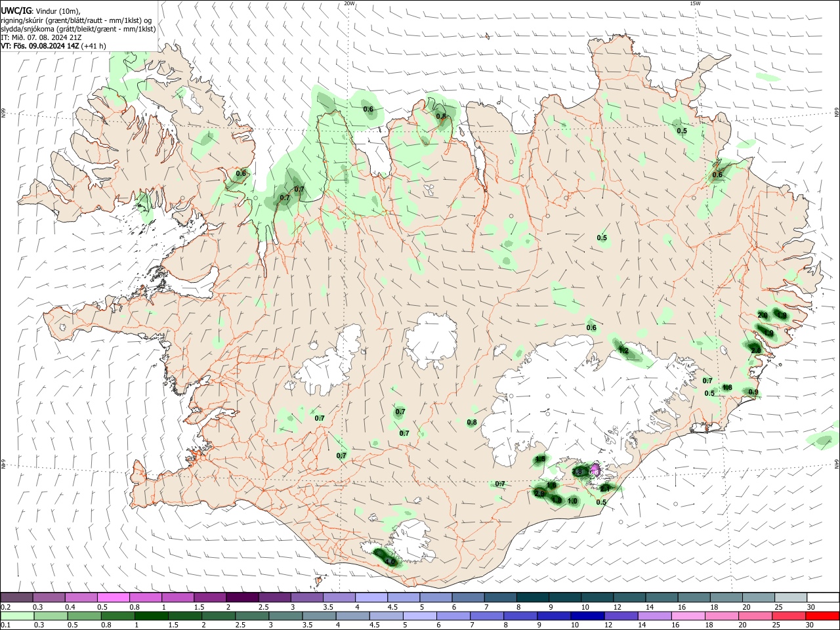Select the darkest green swatch labelled 1
Viewport: 840px width, 630px height.
[151, 616]
